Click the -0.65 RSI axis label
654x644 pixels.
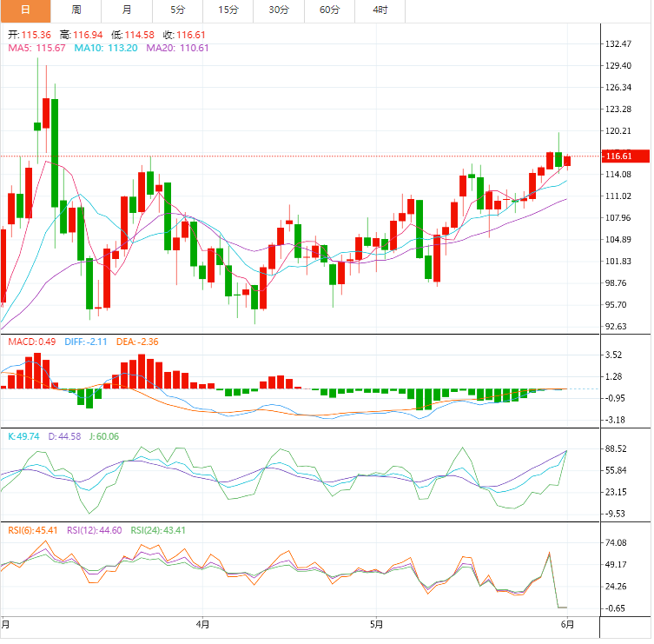click(x=615, y=608)
